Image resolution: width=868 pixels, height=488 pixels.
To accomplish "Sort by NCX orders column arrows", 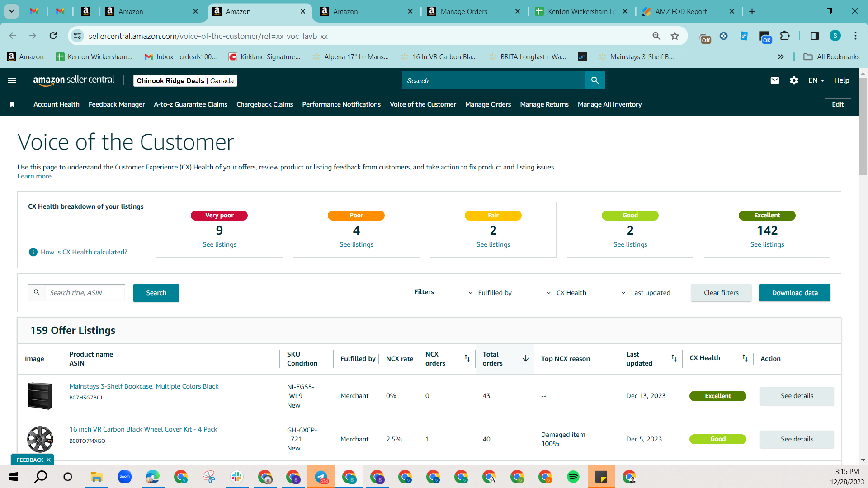I will point(467,358).
